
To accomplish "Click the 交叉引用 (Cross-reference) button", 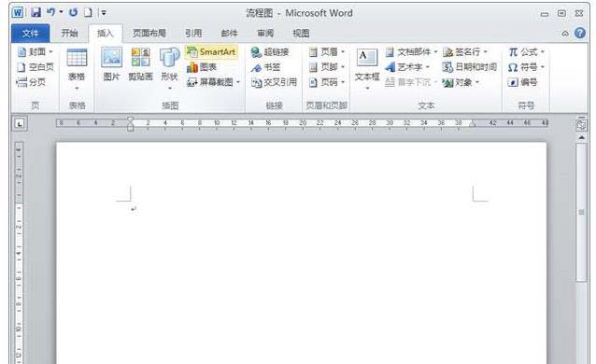I will coord(274,82).
